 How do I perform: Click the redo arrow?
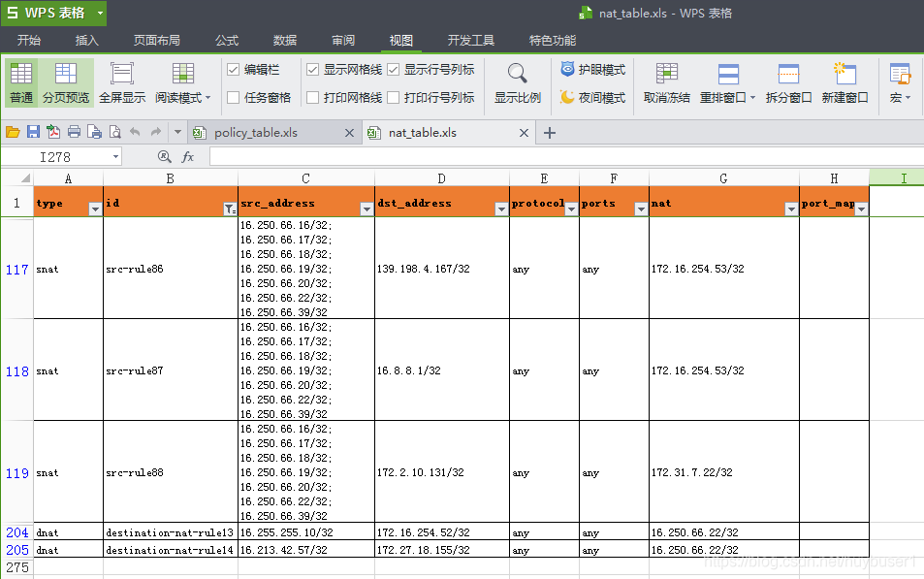[155, 132]
